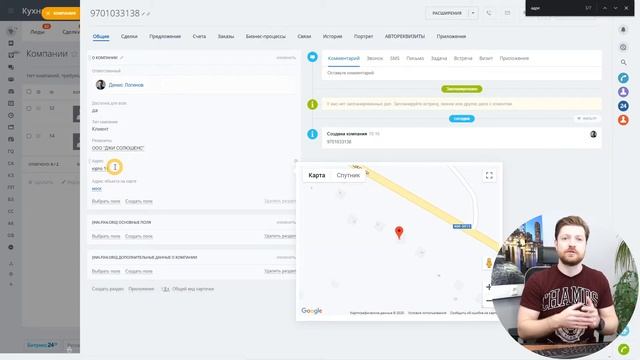640x360 pixels.
Task: Switch to the Общие tab
Action: pos(101,36)
